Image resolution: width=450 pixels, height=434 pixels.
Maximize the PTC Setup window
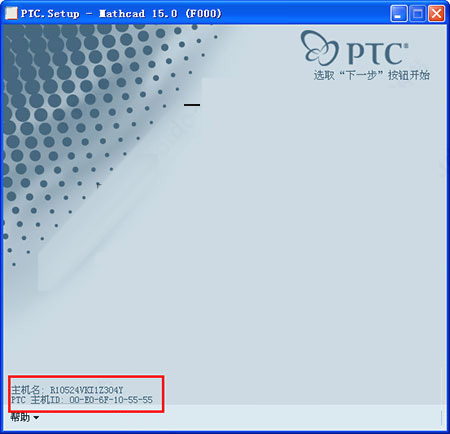click(x=418, y=14)
